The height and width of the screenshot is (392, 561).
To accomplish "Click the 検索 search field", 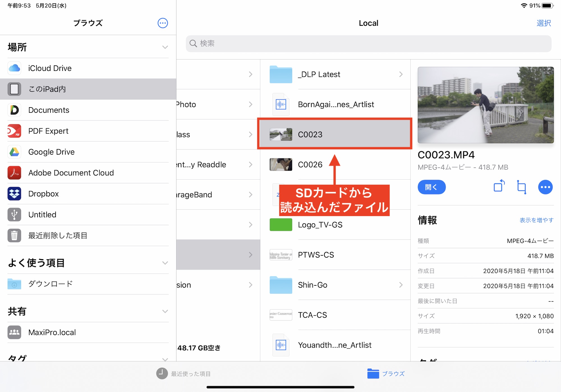I will coord(368,43).
